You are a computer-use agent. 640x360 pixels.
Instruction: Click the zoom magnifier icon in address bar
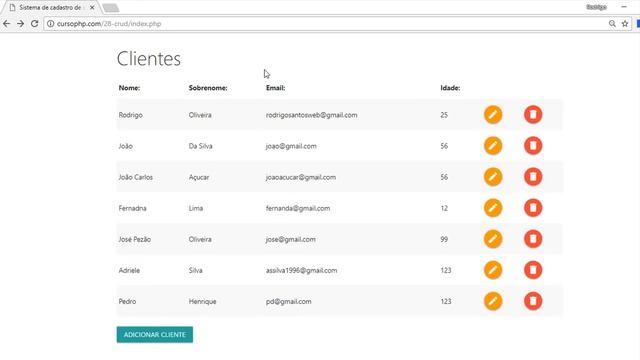(x=612, y=24)
